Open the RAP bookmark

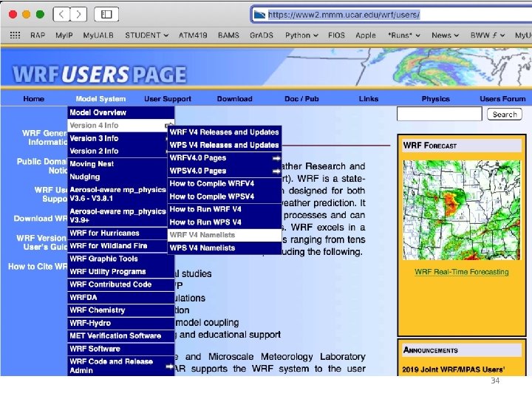(38, 35)
